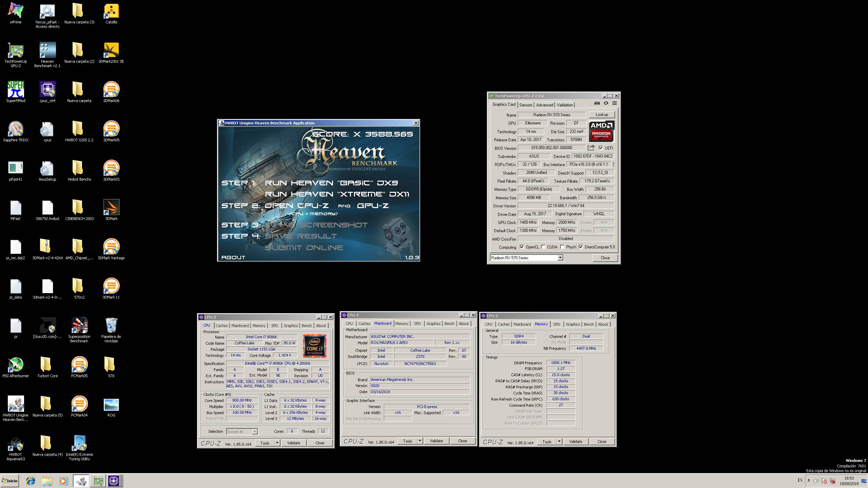Open the Hwbot Benchs folder

pyautogui.click(x=79, y=170)
